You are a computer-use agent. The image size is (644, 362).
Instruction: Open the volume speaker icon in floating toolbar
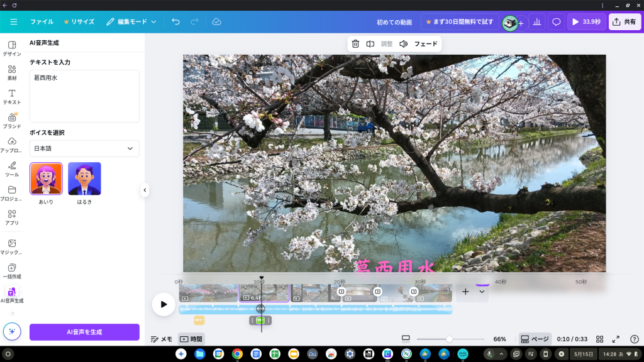pyautogui.click(x=403, y=44)
